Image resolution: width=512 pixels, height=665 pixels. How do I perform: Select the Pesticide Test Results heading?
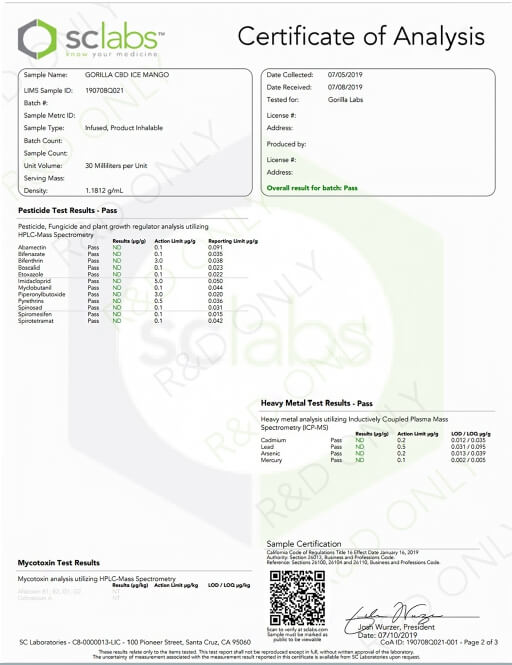tap(67, 210)
